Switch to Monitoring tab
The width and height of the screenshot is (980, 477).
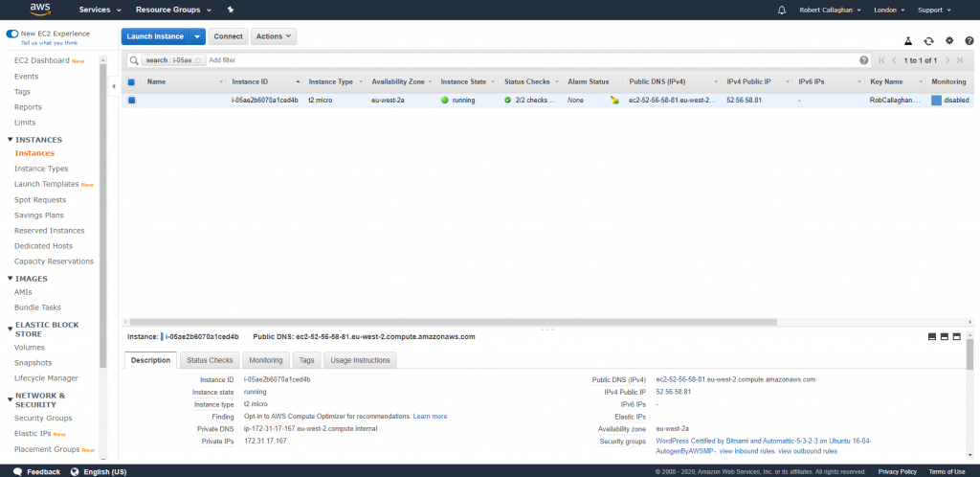coord(266,360)
